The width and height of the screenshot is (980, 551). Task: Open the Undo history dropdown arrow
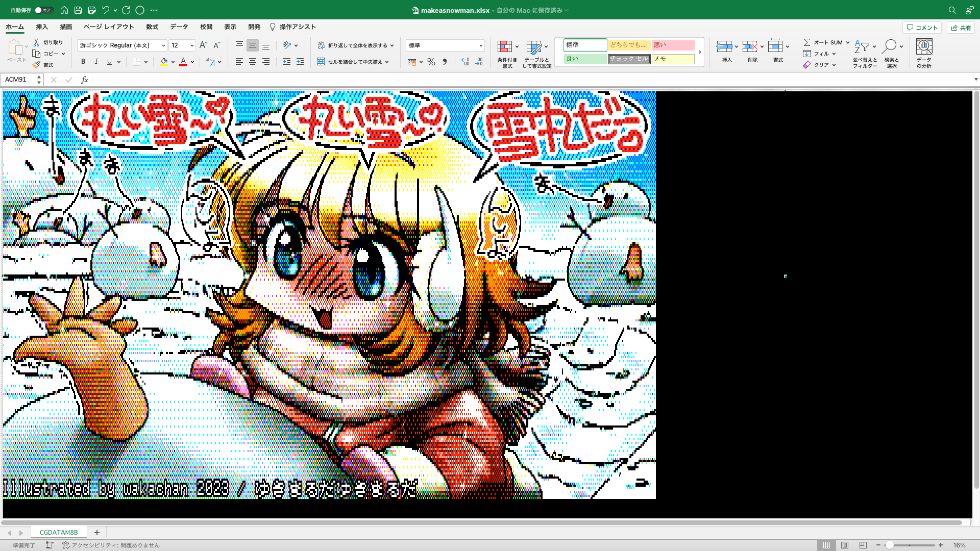tap(115, 10)
